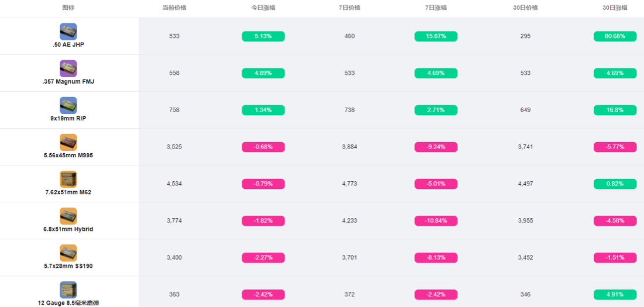The height and width of the screenshot is (307, 644).
Task: Select the 4,534 current price cell
Action: (x=174, y=184)
